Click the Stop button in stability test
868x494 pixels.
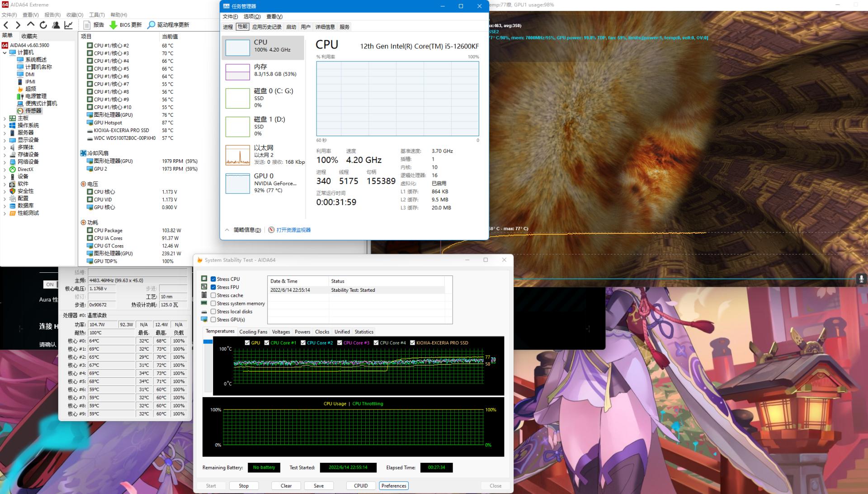pos(244,486)
